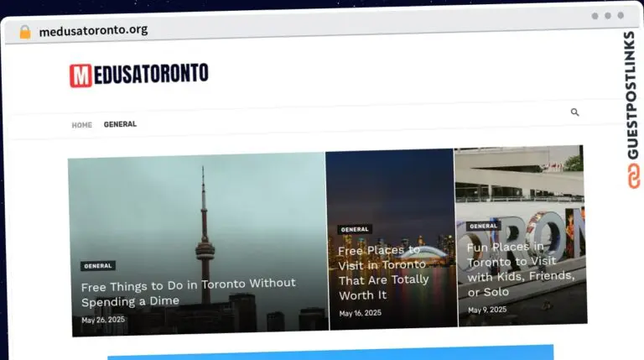
Task: Click the Medusatoronto site logo
Action: [139, 75]
